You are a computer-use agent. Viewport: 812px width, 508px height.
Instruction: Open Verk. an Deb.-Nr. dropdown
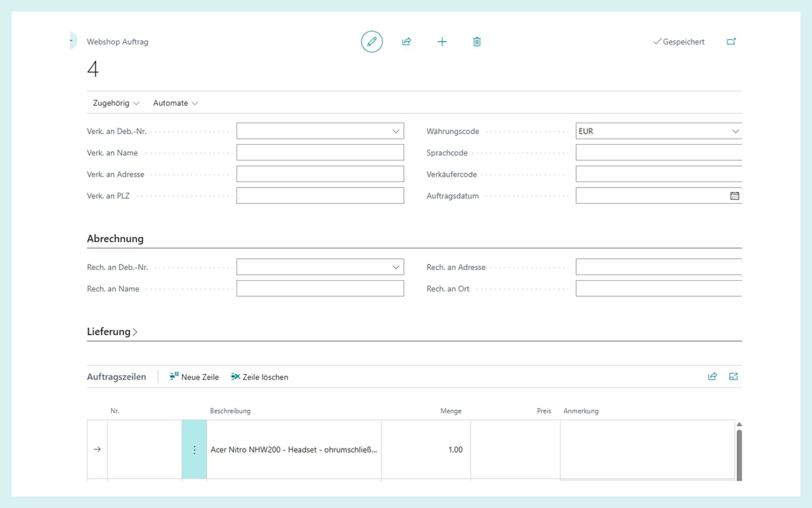(396, 131)
